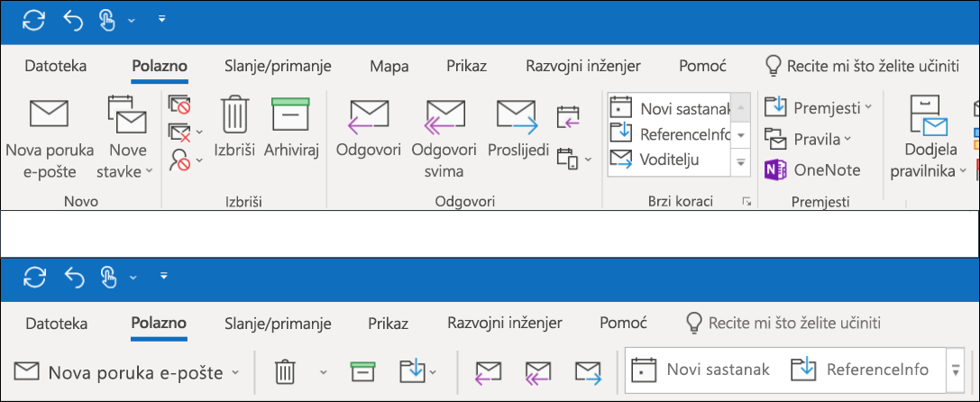Click Reply envelope icon in simplified ribbon
This screenshot has height=402, width=980.
tap(488, 372)
